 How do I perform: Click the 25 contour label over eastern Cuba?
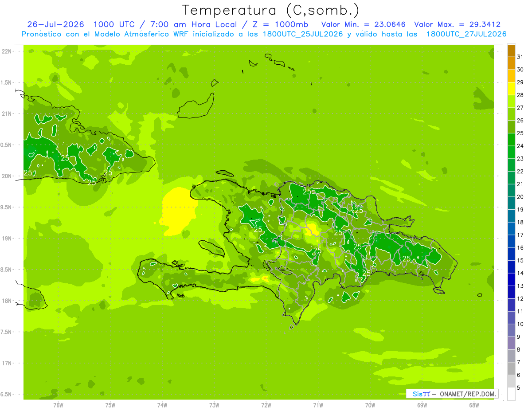point(65,158)
